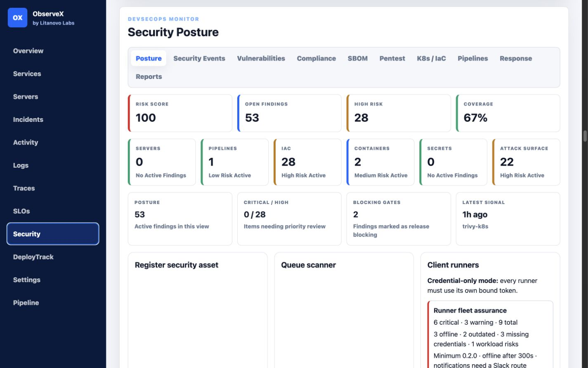Viewport: 588px width, 368px height.
Task: Click the Credential-only mode text
Action: pos(463,281)
